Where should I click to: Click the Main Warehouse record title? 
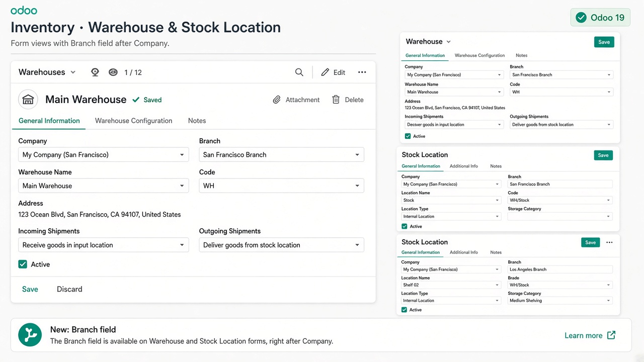86,100
